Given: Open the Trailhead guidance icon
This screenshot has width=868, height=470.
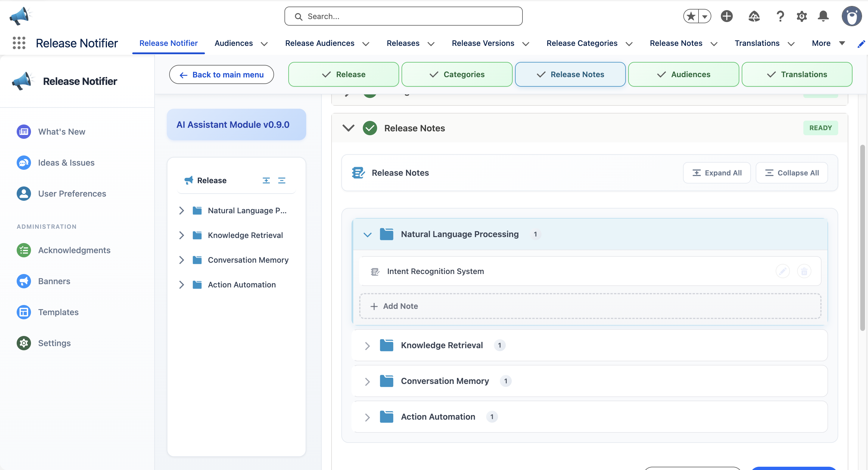Looking at the screenshot, I should tap(754, 16).
